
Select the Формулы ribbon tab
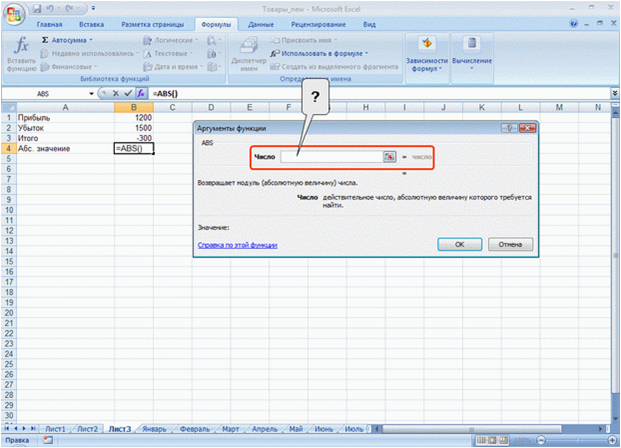point(216,25)
